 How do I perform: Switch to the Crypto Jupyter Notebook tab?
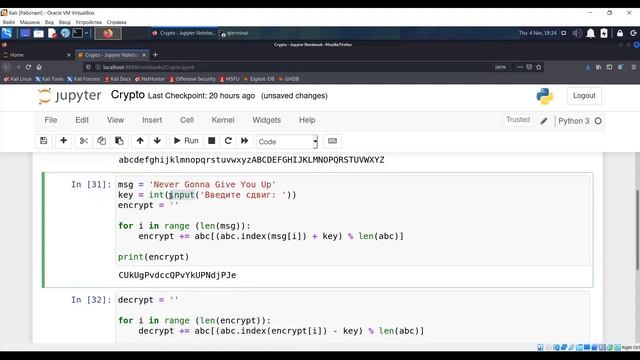(x=110, y=55)
